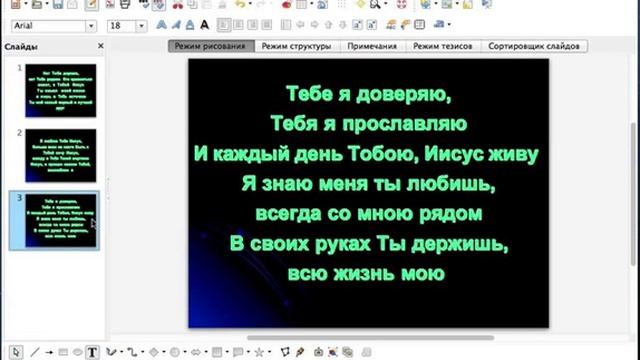Activate the Text tool
Viewport: 640px width, 360px height.
(92, 352)
